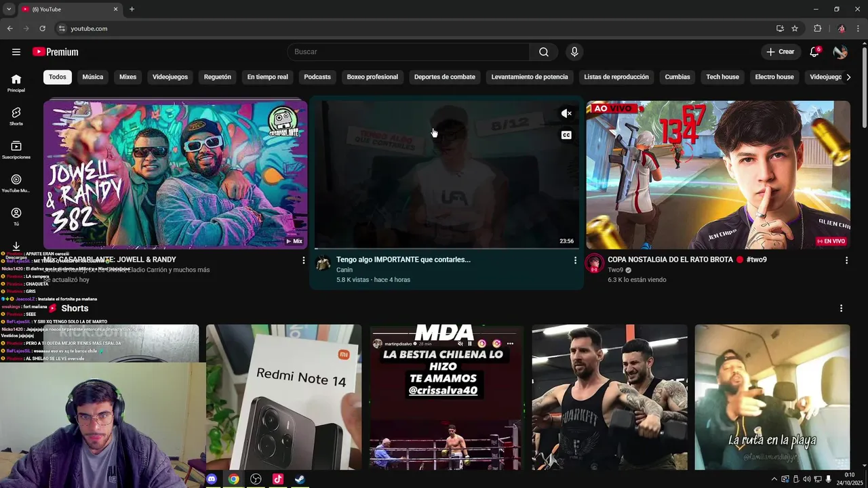The image size is (868, 488).
Task: Select the Levantamiento de potencia chip
Action: [530, 77]
